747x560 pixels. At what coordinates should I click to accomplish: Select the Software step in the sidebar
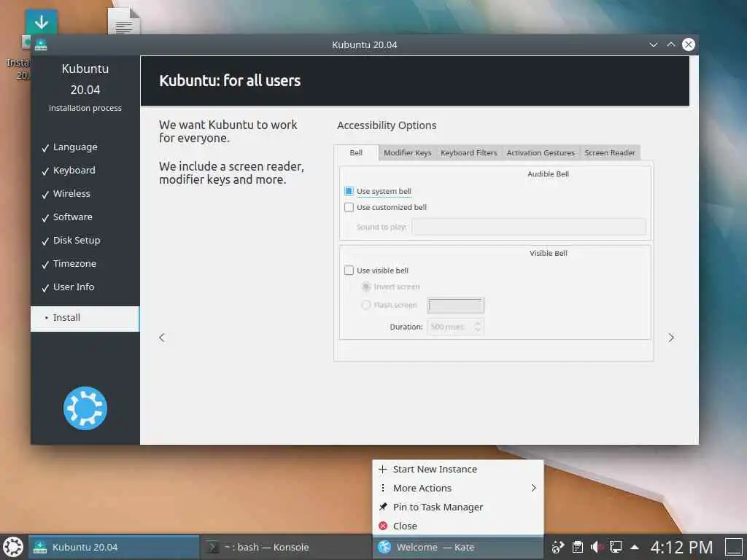pyautogui.click(x=72, y=217)
